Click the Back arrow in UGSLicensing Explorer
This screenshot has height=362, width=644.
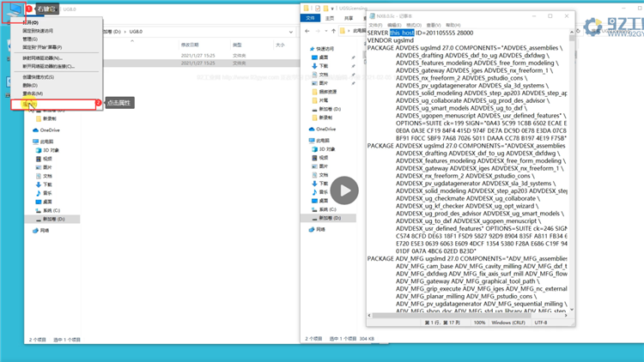(x=307, y=31)
